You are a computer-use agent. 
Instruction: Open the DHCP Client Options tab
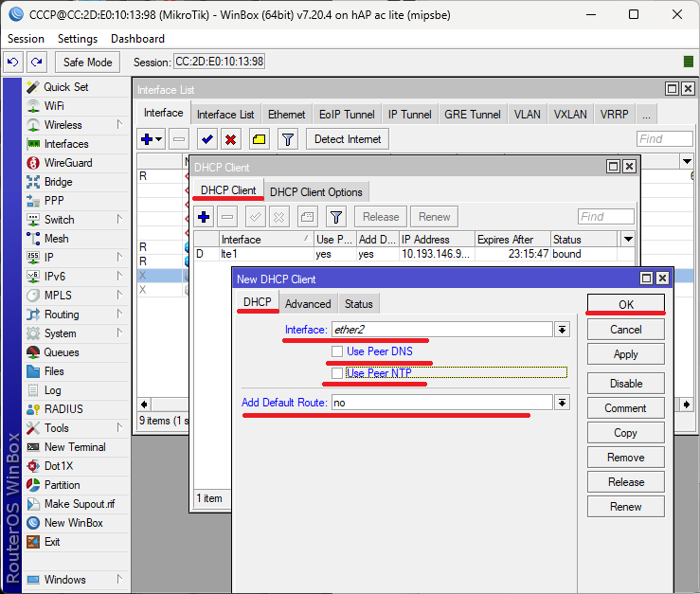tap(315, 191)
